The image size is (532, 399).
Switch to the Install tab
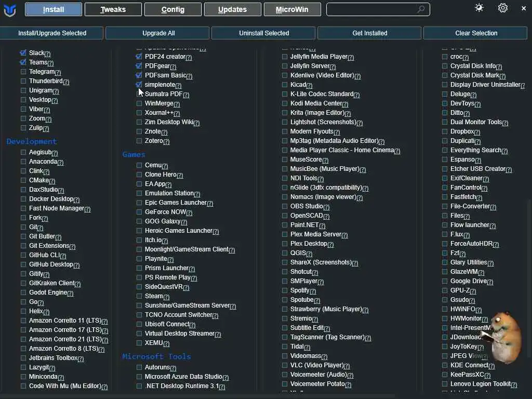coord(54,9)
